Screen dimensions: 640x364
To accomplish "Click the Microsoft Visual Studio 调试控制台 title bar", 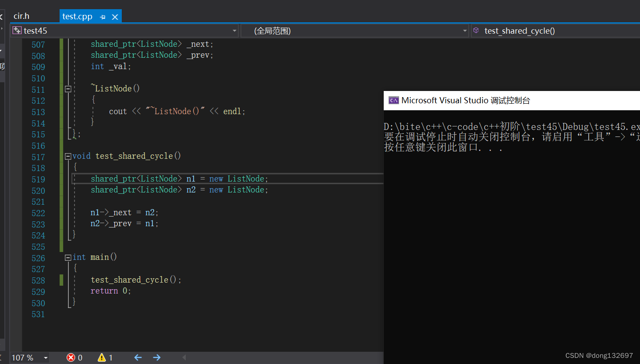I will point(512,100).
